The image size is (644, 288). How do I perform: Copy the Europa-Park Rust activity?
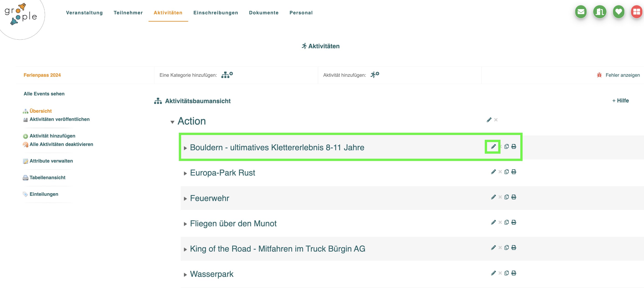click(x=506, y=172)
